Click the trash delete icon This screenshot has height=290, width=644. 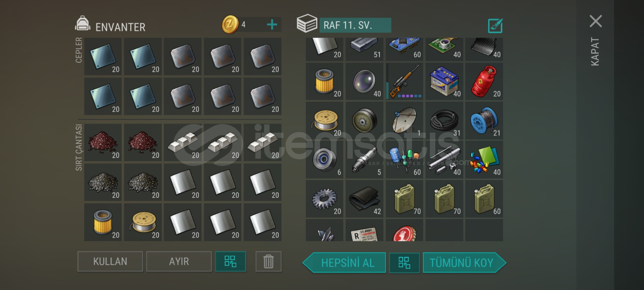[x=268, y=261]
